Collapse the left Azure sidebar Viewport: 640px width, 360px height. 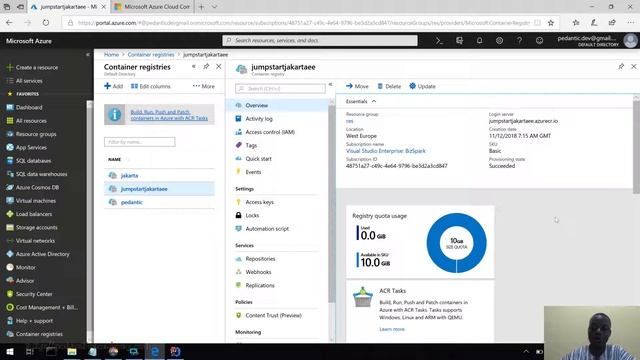[x=87, y=54]
